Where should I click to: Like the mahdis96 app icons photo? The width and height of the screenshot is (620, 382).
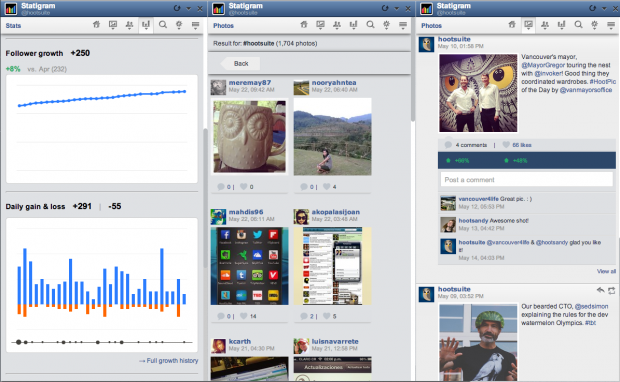pos(244,316)
